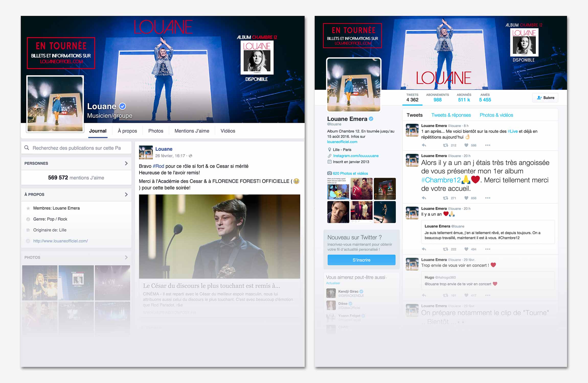This screenshot has height=383, width=588.
Task: Like the tweet showing 586 likes
Action: click(466, 145)
